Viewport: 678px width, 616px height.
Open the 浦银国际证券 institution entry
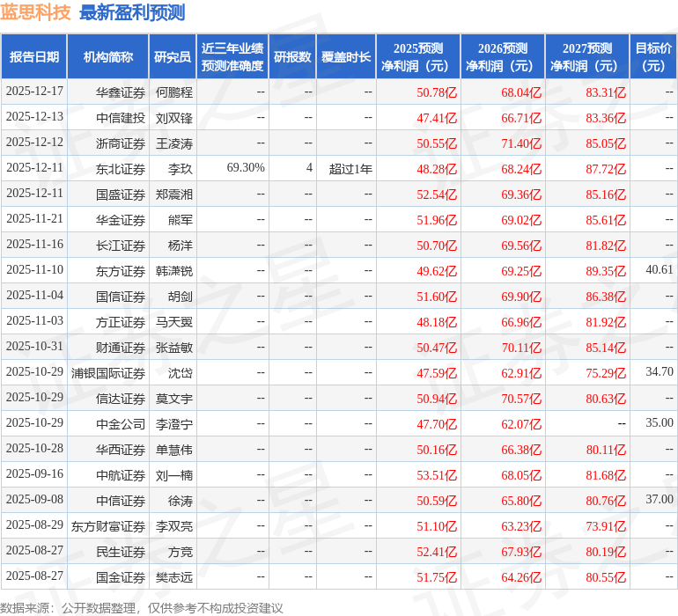point(108,372)
